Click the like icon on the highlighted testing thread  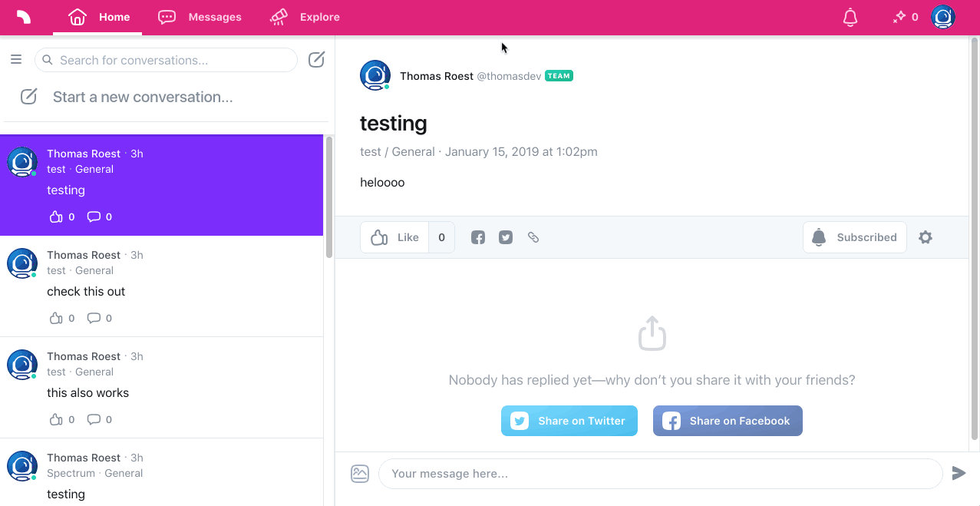(x=55, y=217)
